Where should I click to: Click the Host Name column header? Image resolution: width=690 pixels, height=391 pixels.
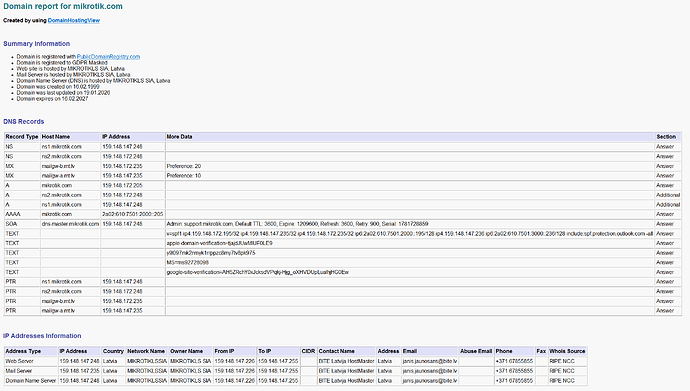pyautogui.click(x=70, y=137)
